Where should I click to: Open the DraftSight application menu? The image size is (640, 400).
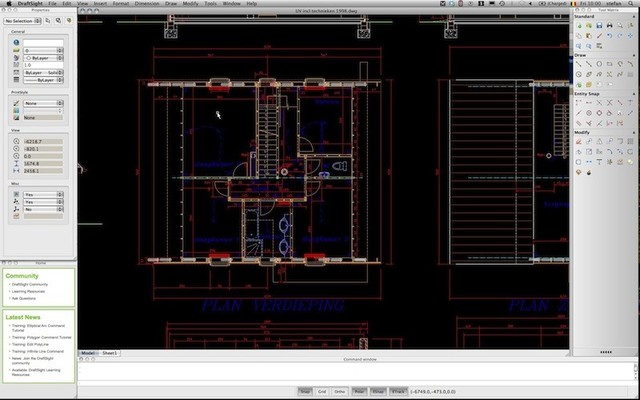tap(30, 3)
